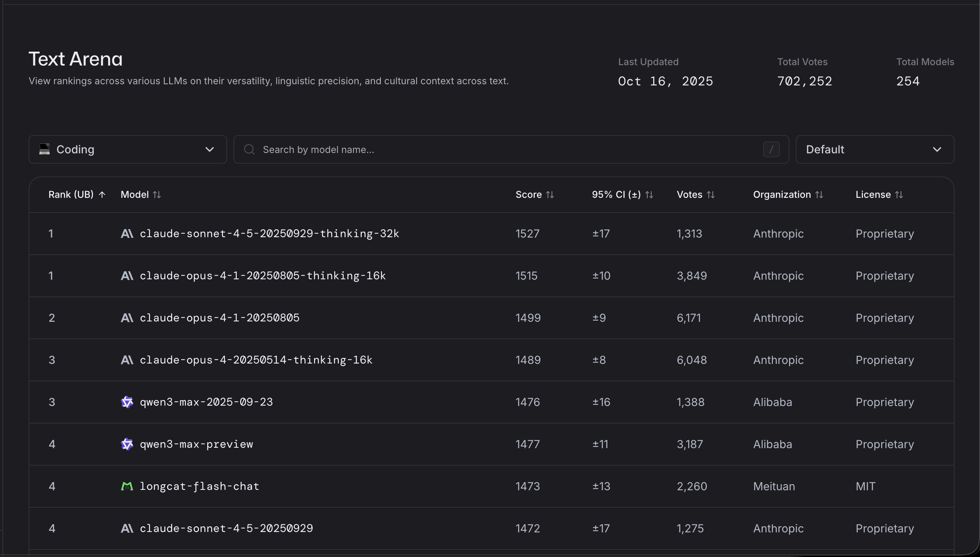Open claude-opus-4-1-20250805 model entry
Image resolution: width=980 pixels, height=557 pixels.
[x=220, y=318]
